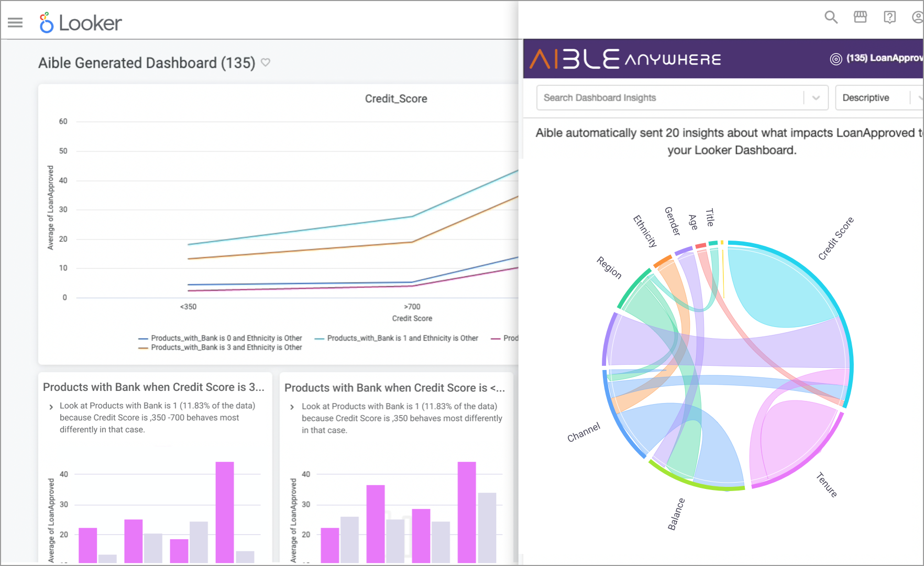Click the (135) LoanApproved header text
The width and height of the screenshot is (924, 566).
[x=885, y=58]
